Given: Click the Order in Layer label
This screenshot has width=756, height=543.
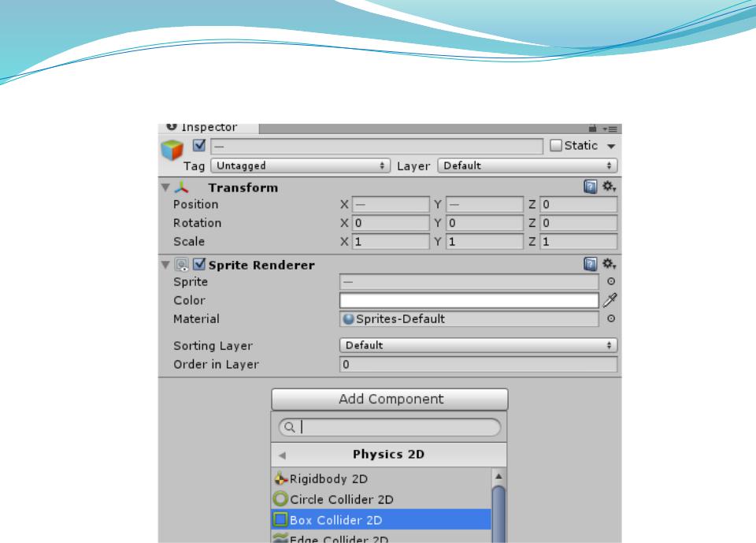Looking at the screenshot, I should pos(216,364).
